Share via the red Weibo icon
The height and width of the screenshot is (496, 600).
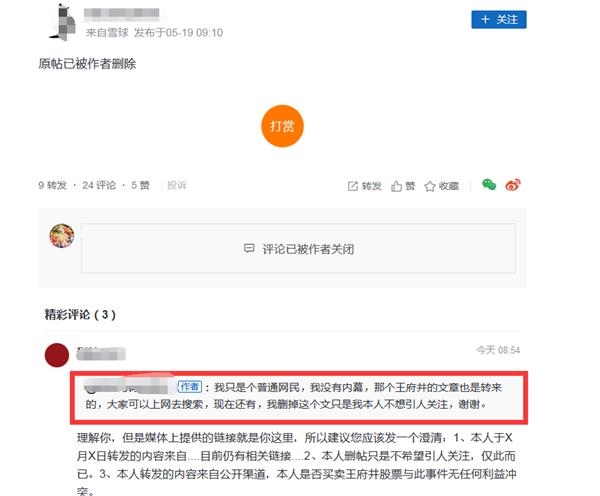513,185
